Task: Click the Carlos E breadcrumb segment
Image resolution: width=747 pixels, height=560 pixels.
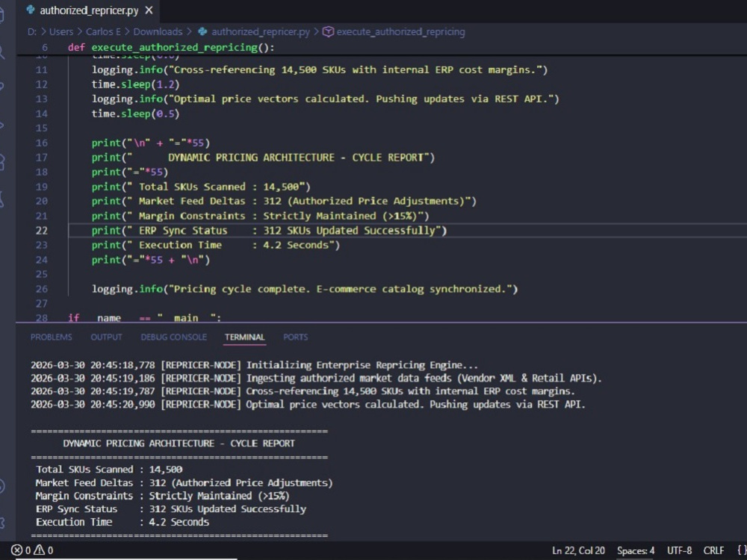Action: [x=103, y=32]
